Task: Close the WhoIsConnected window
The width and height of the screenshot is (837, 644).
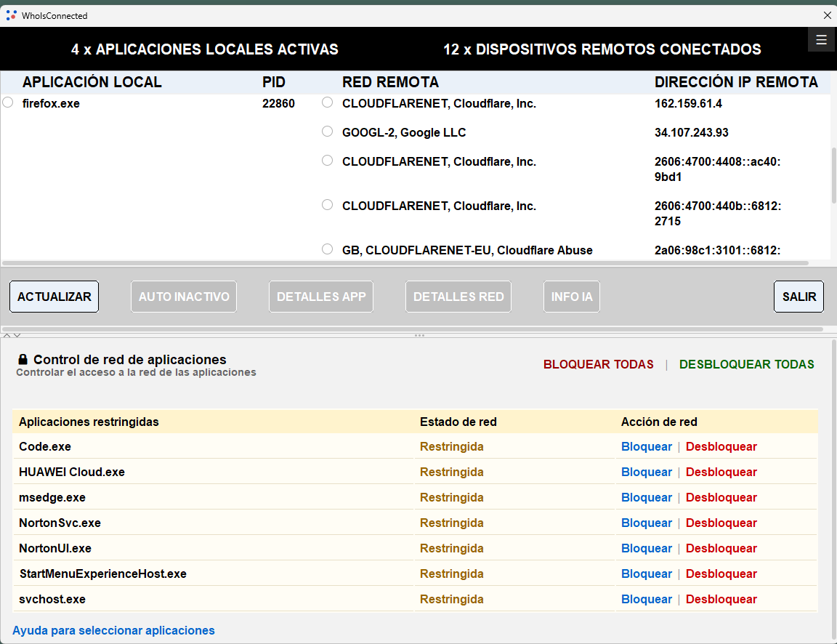Action: (827, 15)
